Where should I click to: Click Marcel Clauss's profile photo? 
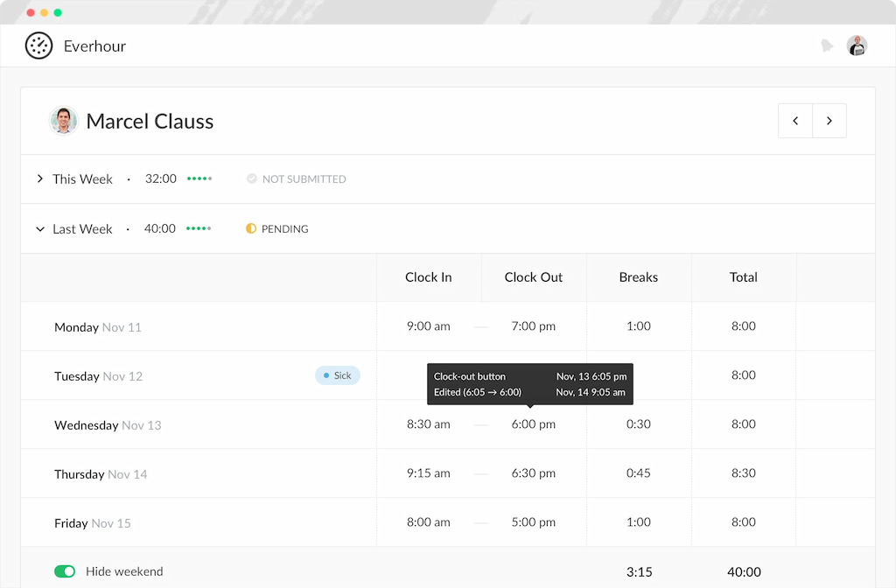[x=63, y=121]
